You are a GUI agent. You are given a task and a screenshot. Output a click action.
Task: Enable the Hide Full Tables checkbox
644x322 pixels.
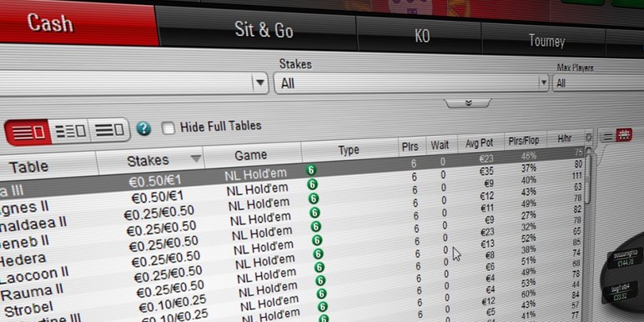coord(168,128)
